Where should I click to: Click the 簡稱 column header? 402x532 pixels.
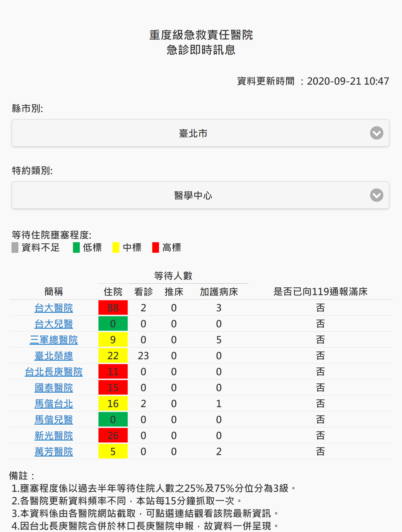point(54,292)
